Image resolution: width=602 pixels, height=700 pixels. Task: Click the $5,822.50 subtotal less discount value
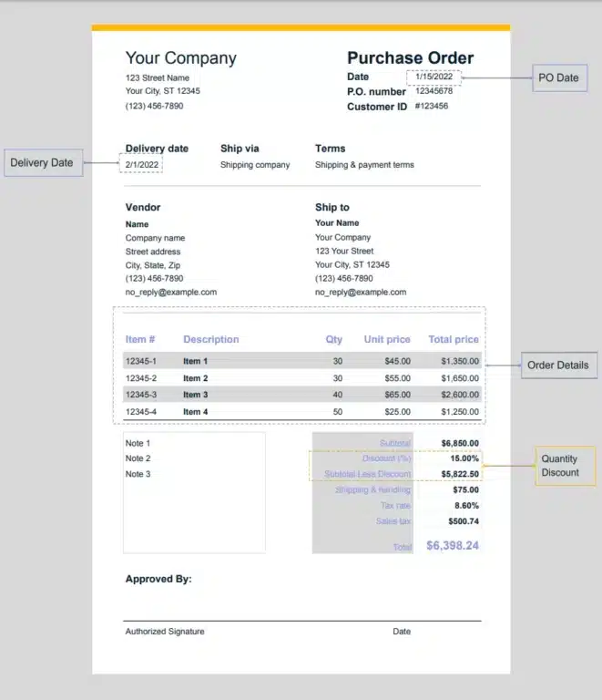coord(460,474)
